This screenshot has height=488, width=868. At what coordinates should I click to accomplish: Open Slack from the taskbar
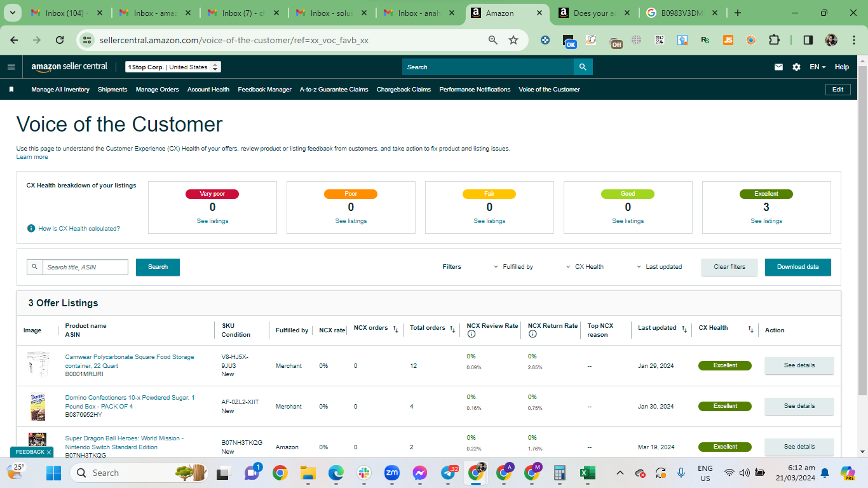point(364,473)
